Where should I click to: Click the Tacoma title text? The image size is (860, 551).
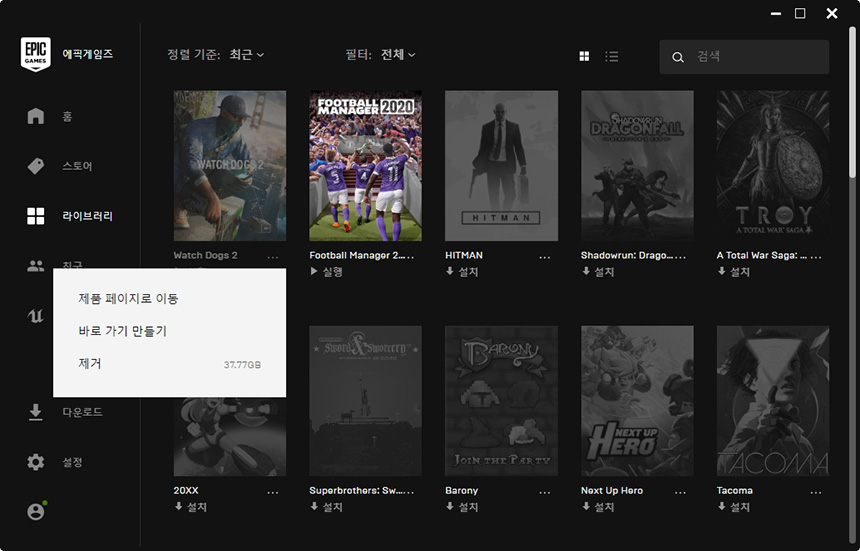click(734, 491)
